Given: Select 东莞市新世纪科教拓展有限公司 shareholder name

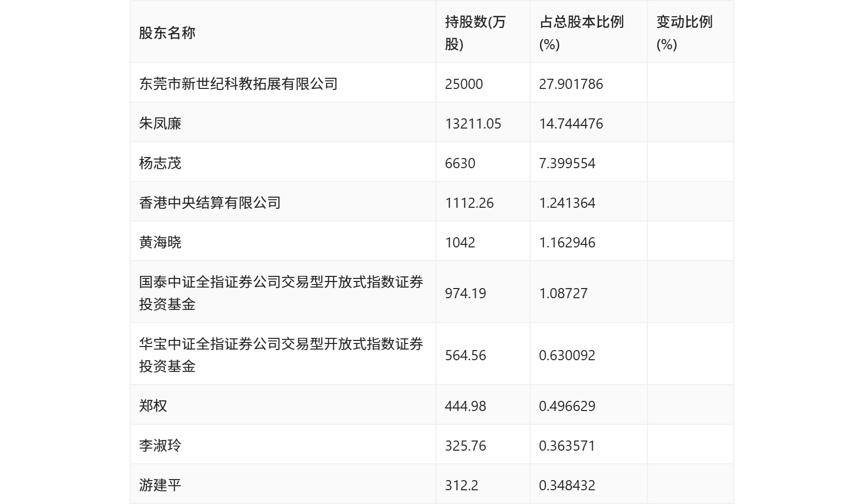Looking at the screenshot, I should [238, 84].
